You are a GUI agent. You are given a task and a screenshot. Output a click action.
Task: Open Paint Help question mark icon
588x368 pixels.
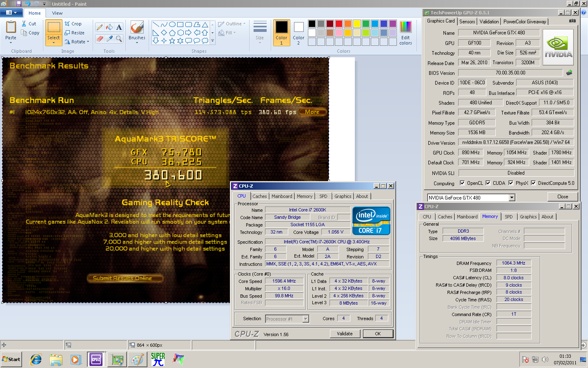[x=584, y=13]
